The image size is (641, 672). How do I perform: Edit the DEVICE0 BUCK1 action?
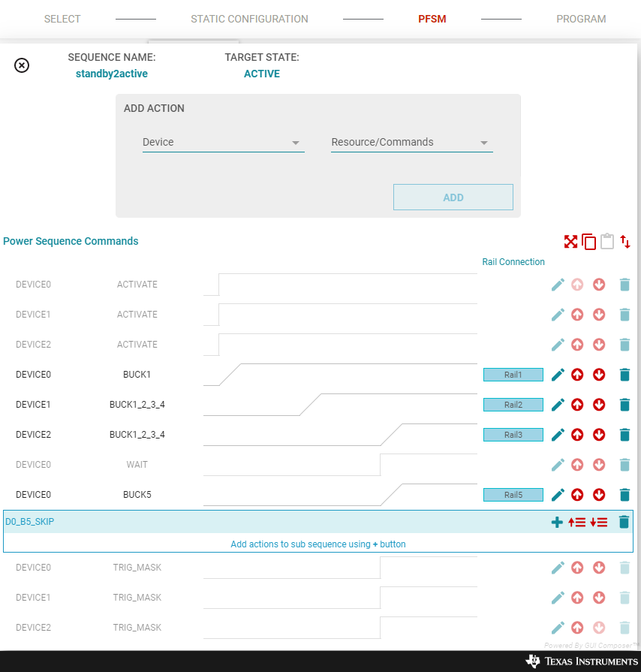click(558, 375)
